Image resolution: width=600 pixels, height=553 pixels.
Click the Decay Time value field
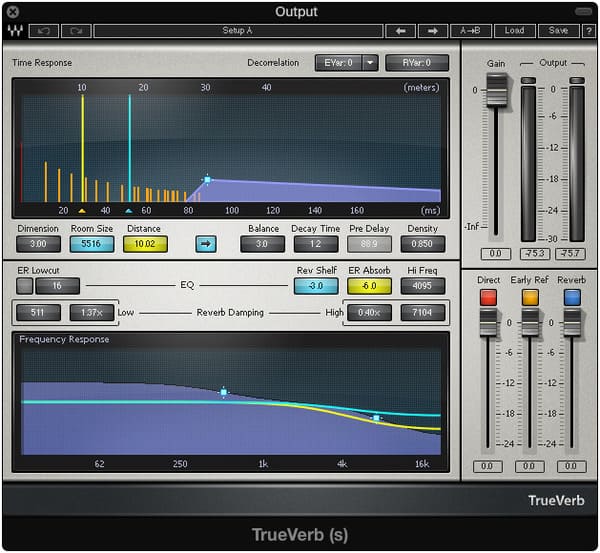coord(316,244)
